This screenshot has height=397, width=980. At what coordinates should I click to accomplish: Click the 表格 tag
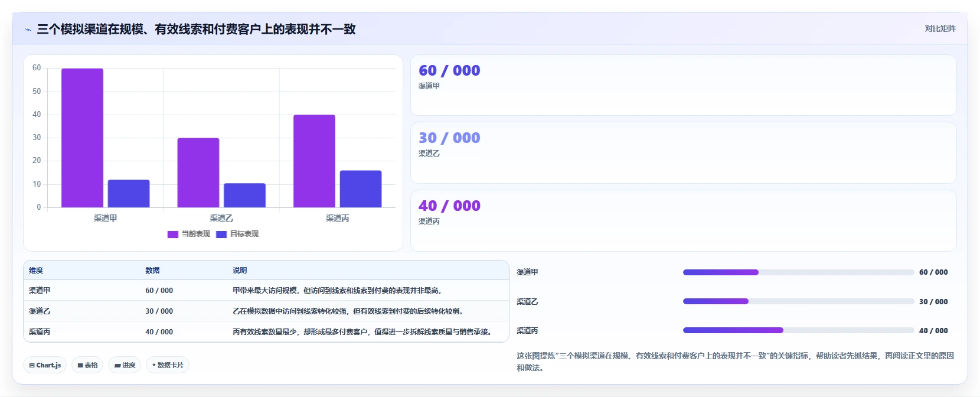(87, 365)
